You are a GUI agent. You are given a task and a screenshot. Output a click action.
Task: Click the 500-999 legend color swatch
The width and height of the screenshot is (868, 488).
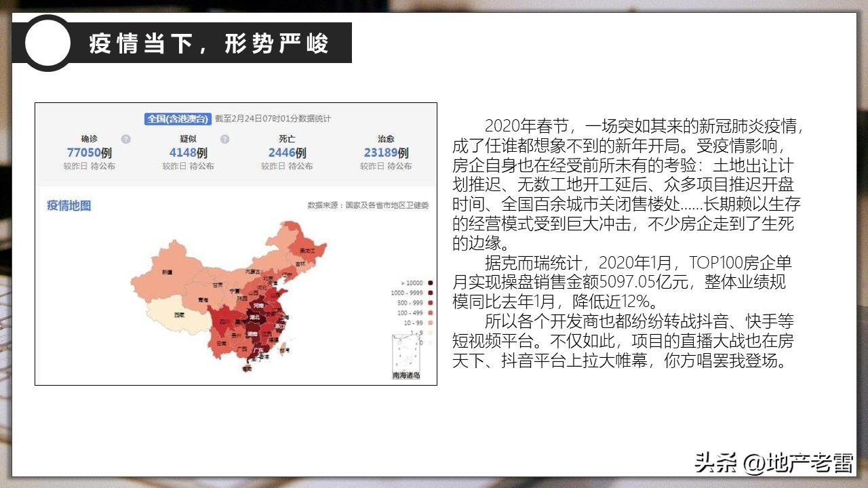pyautogui.click(x=431, y=303)
